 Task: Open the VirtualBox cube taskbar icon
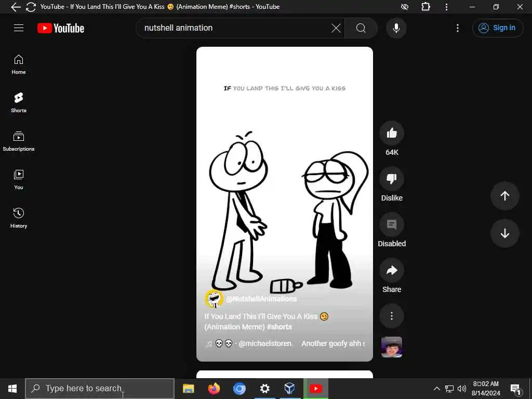[x=290, y=389]
